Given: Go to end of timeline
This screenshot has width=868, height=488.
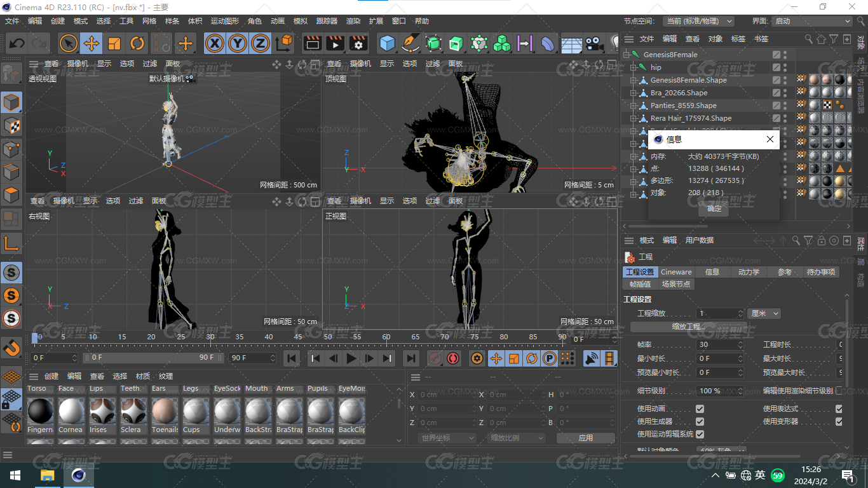Looking at the screenshot, I should click(411, 358).
